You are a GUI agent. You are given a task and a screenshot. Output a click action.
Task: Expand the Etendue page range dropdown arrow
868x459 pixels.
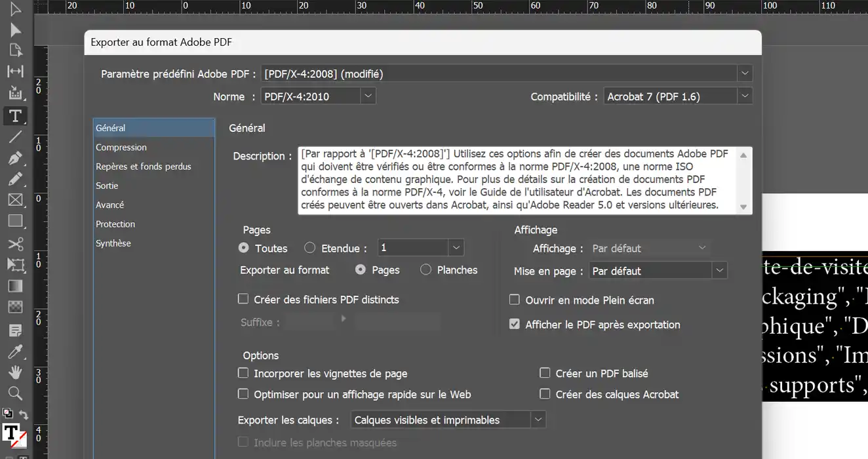[x=456, y=248]
